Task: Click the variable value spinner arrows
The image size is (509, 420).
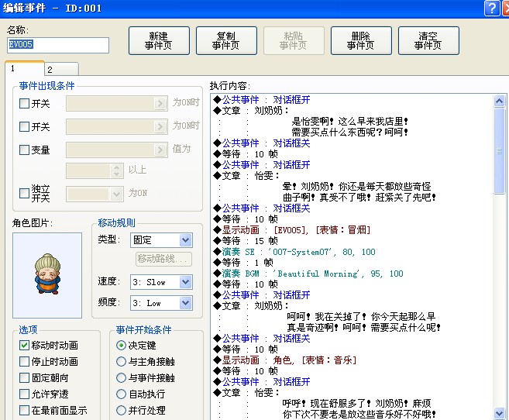Action: click(x=116, y=170)
